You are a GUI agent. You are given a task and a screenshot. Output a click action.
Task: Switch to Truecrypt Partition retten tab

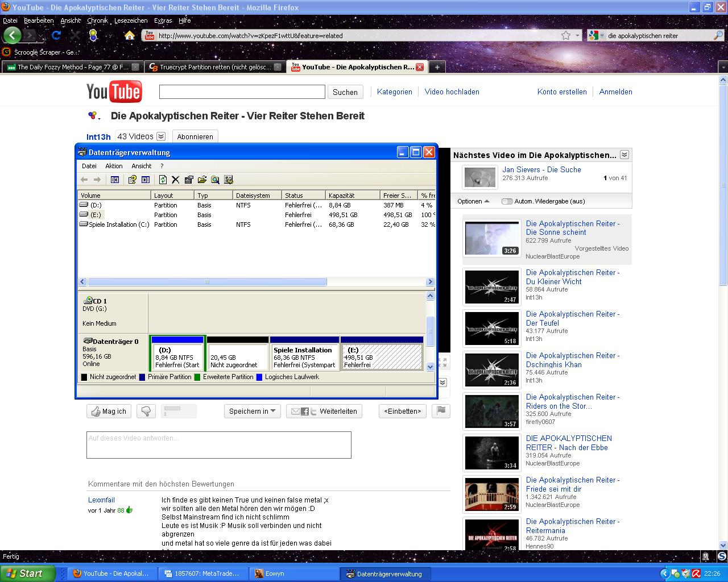tap(214, 67)
